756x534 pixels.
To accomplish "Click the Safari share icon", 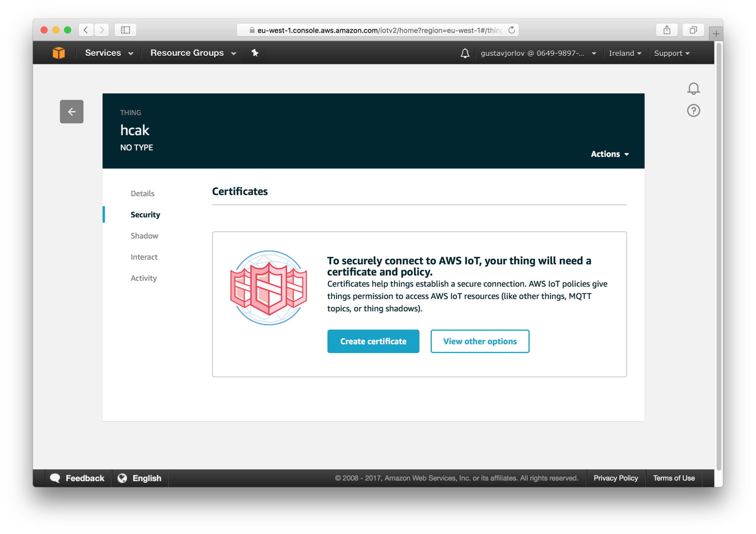I will (667, 30).
